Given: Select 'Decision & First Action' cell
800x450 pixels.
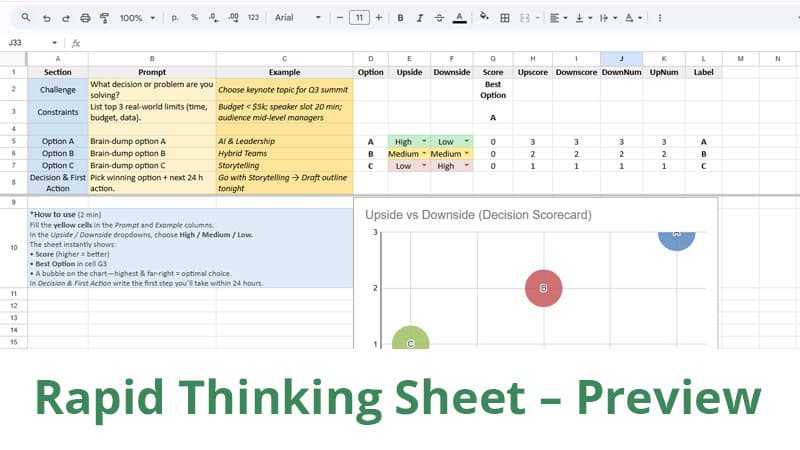Looking at the screenshot, I should tap(58, 183).
